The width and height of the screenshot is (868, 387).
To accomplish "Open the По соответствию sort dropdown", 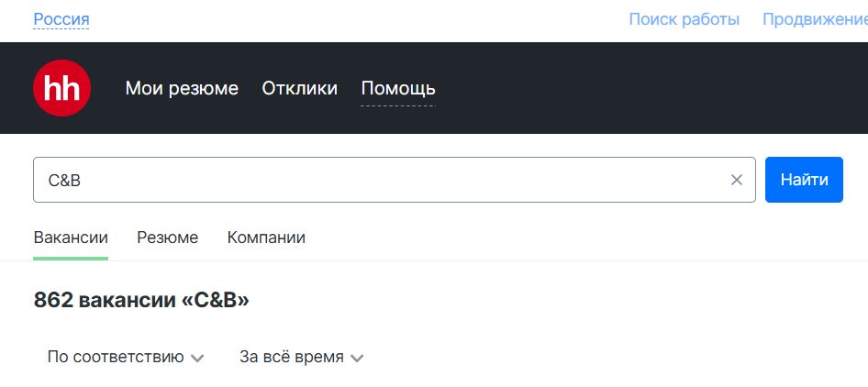I will coord(126,357).
